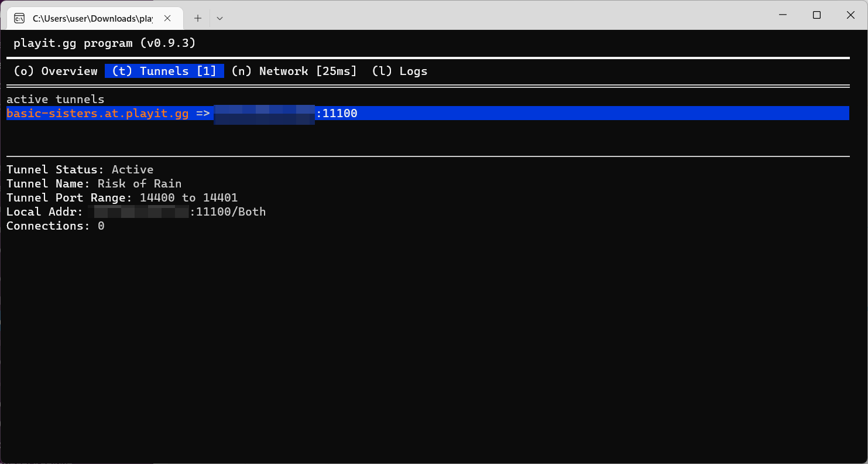Expand the new tab profile dropdown
Image resolution: width=868 pixels, height=464 pixels.
219,18
